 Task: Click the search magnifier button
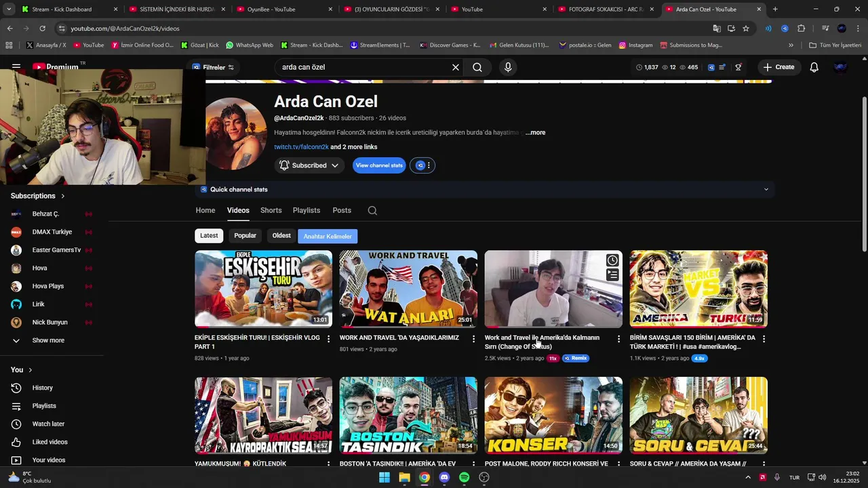477,67
